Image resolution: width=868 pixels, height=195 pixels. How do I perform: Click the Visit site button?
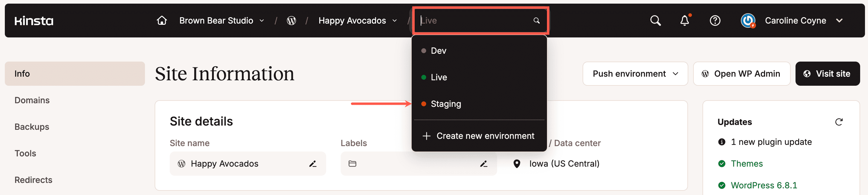pos(828,73)
